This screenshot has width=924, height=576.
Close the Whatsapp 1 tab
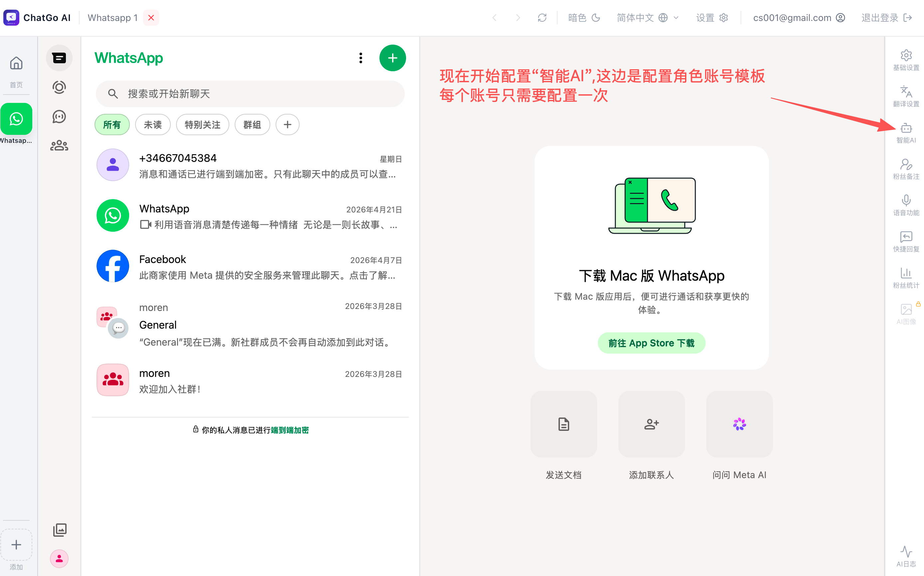point(151,18)
